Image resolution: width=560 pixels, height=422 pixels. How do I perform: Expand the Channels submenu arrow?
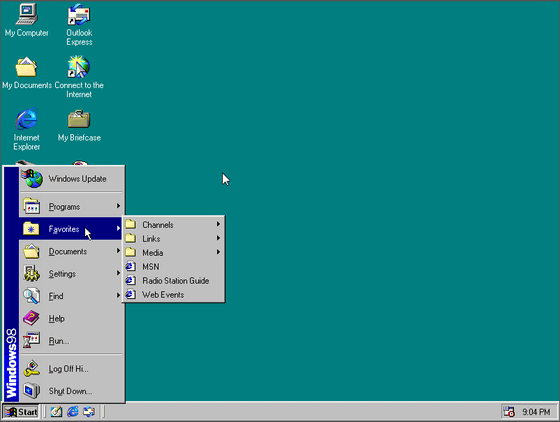(x=218, y=224)
